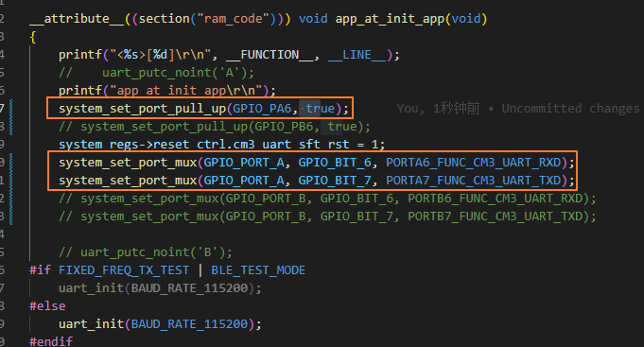Click the "ram_code" section string
This screenshot has height=347, width=644.
(234, 19)
